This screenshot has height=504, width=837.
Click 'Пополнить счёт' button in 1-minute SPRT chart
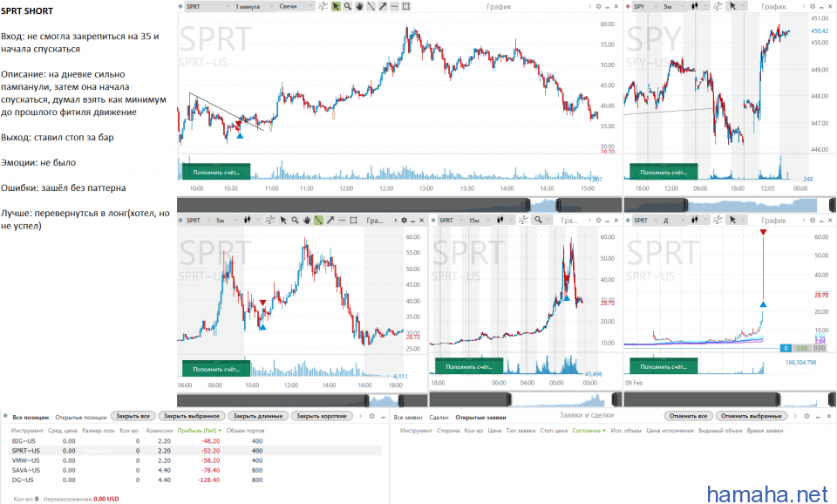click(216, 172)
